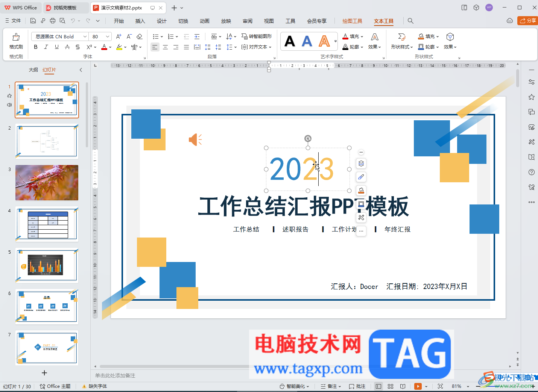538x392 pixels.
Task: Switch to reading view in status bar
Action: coord(403,386)
